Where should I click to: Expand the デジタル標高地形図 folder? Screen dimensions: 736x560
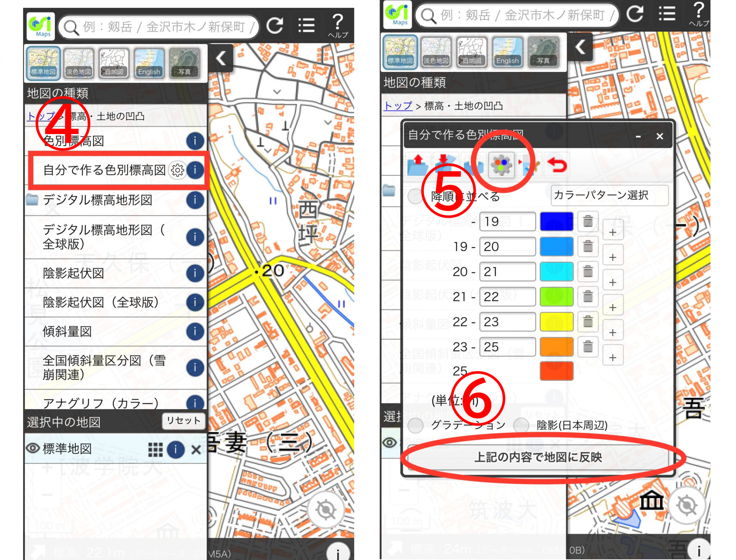pyautogui.click(x=32, y=200)
